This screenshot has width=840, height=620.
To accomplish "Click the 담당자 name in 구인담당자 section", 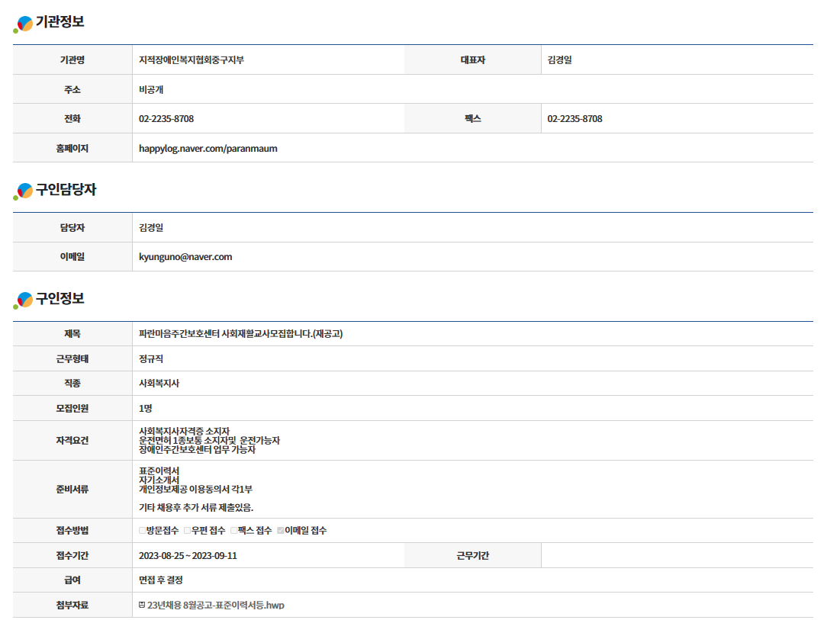I will click(x=151, y=228).
